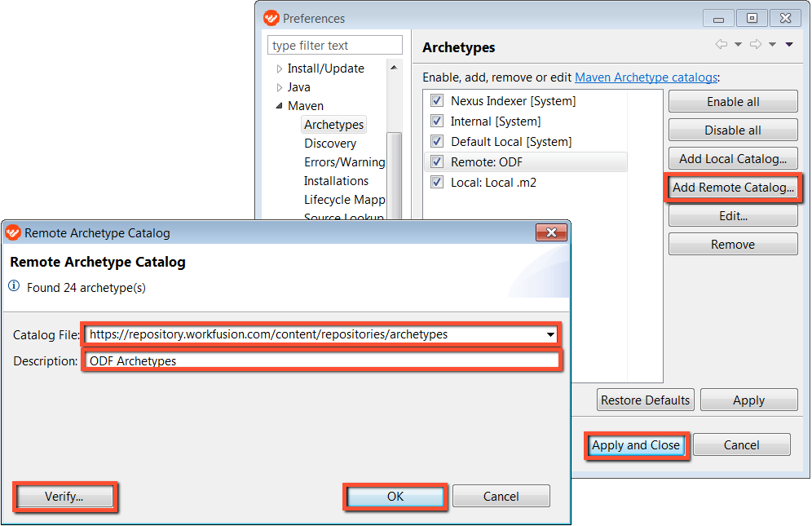Remove the selected catalog
Viewport: 812px width, 526px height.
pos(733,244)
